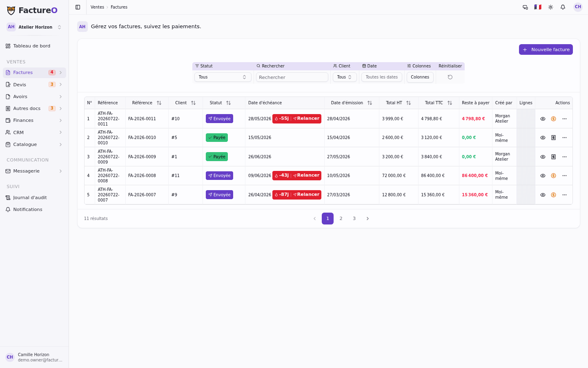Image resolution: width=588 pixels, height=368 pixels.
Task: Open the Statut filter dropdown
Action: (223, 77)
